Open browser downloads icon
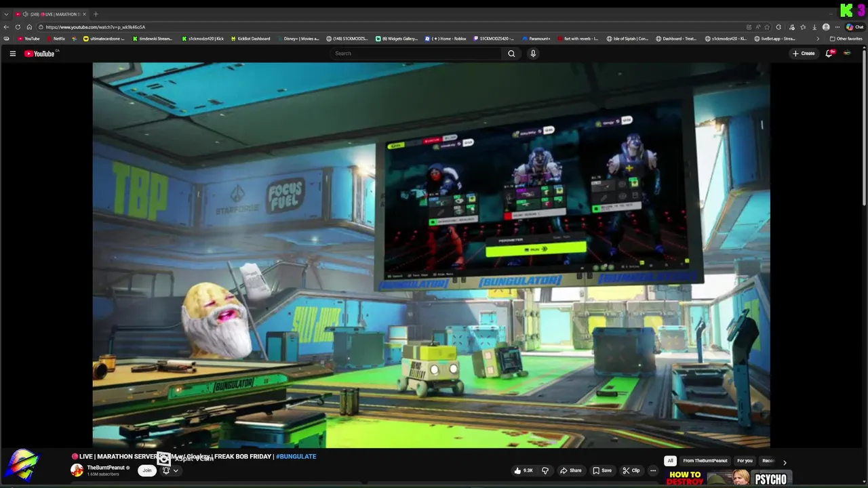Image resolution: width=868 pixels, height=488 pixels. click(x=814, y=27)
